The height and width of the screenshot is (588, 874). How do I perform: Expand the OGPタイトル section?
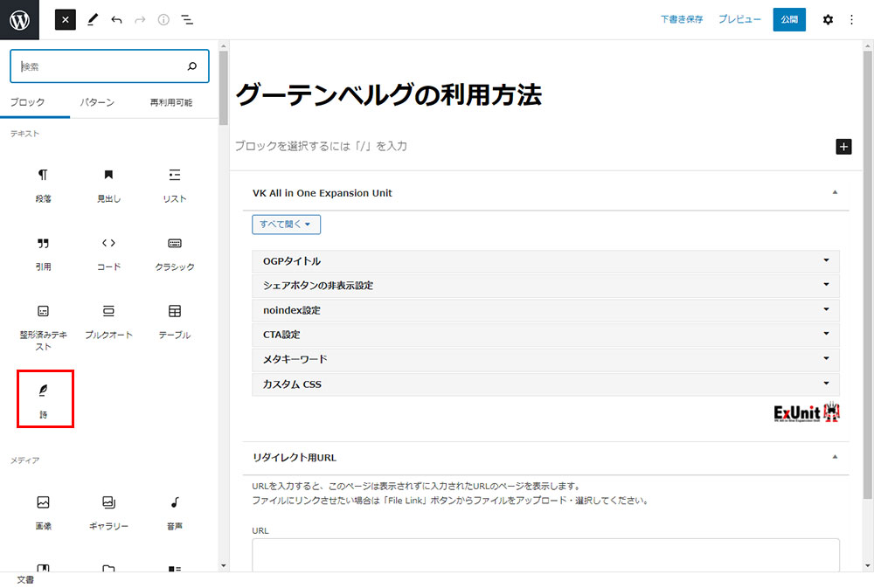pos(545,261)
